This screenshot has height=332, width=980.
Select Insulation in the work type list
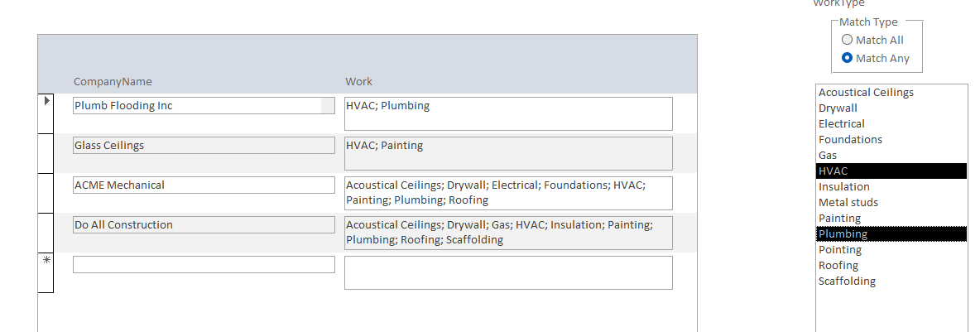[844, 186]
